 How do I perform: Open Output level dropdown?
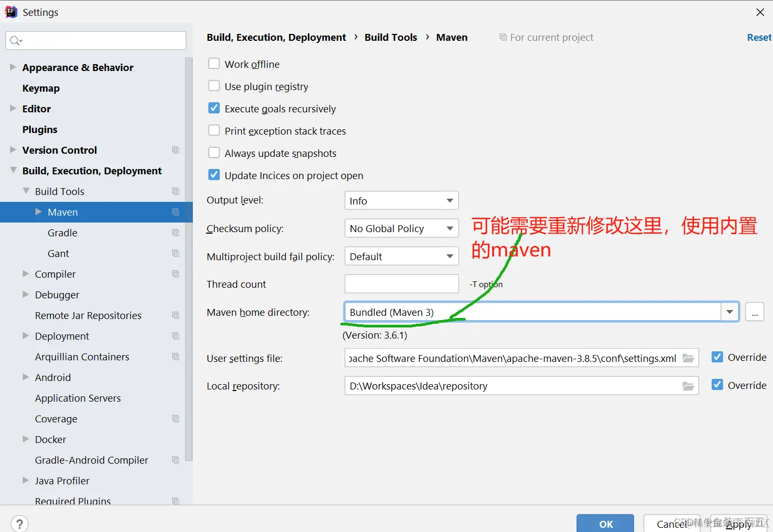(x=402, y=201)
